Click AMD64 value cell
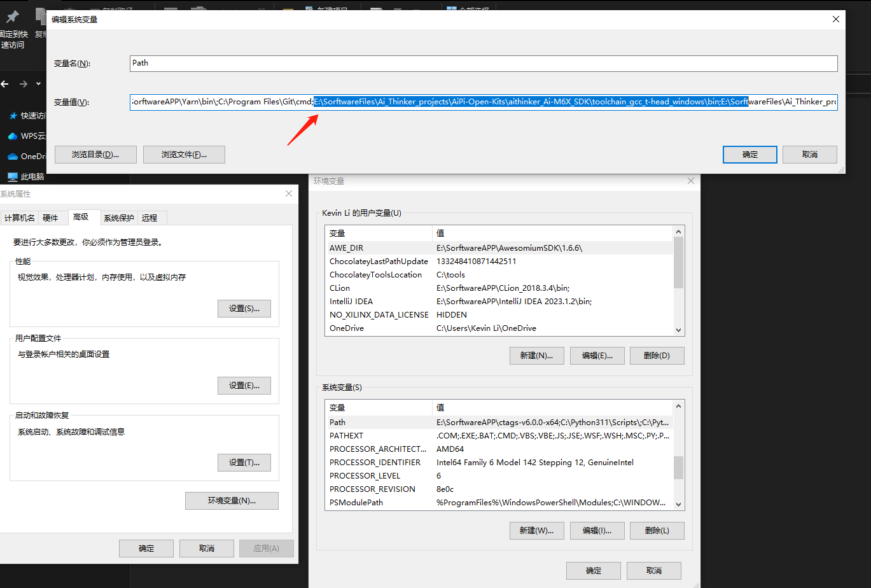 [452, 449]
